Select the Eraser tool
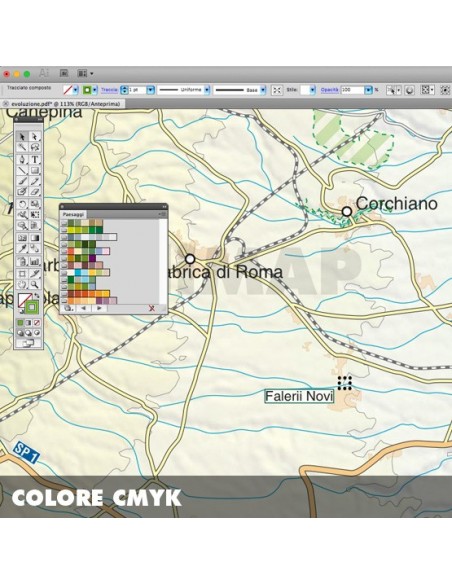452x584 pixels. click(x=35, y=192)
